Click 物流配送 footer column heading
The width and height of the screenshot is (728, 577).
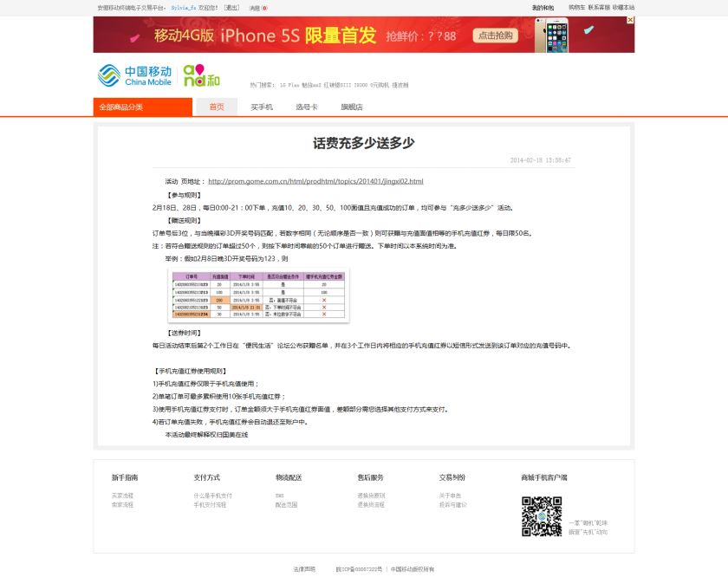[289, 477]
